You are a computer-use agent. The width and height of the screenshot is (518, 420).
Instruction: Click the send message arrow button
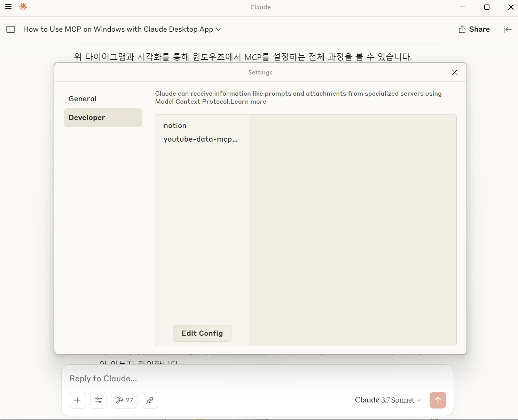point(438,400)
